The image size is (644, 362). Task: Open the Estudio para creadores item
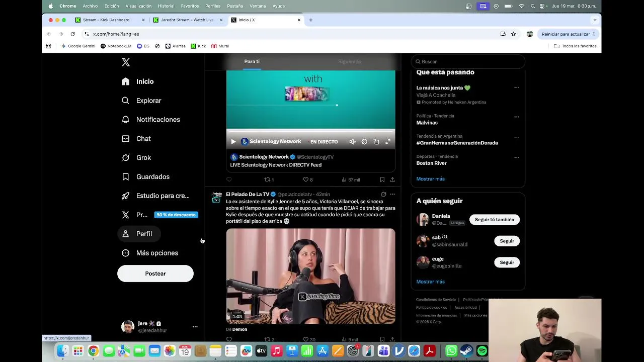(156, 196)
